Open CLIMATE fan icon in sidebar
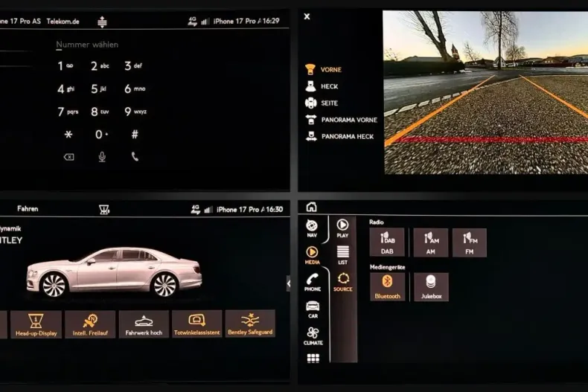Image resolution: width=588 pixels, height=392 pixels. coord(313,335)
